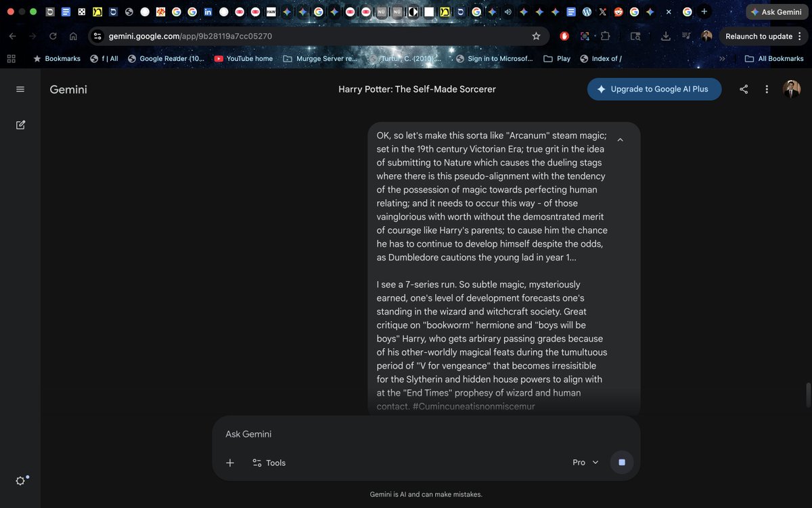Open the media controls icon
Screen dimensions: 812x508
click(x=686, y=36)
